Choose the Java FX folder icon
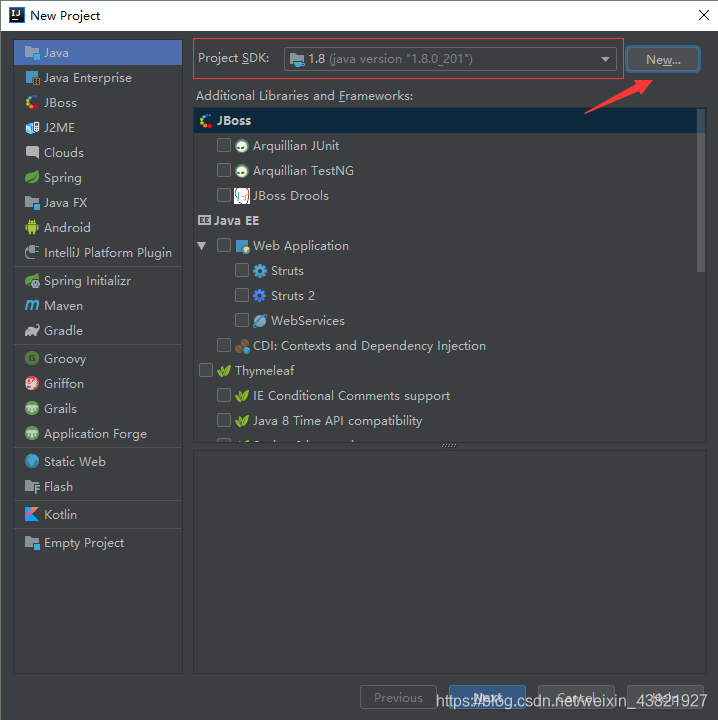Screen dimensions: 718x720 pos(32,202)
